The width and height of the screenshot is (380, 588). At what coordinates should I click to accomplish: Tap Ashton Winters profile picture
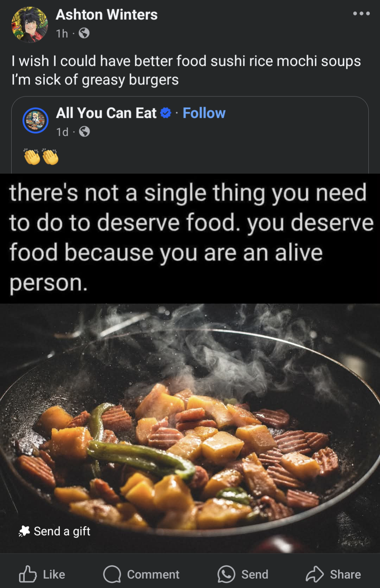[x=30, y=25]
